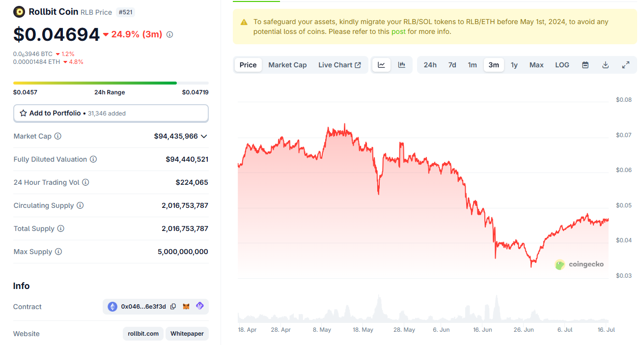This screenshot has width=644, height=345.
Task: Click the $0.04694 price value
Action: point(56,34)
